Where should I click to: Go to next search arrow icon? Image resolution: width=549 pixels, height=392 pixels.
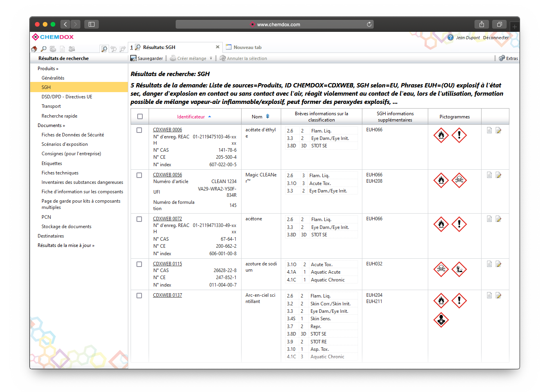pos(123,49)
